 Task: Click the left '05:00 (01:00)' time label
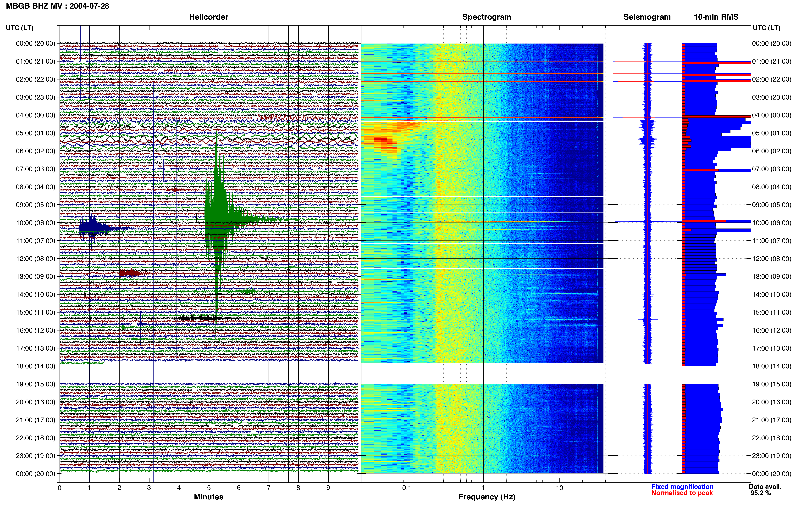(x=36, y=133)
